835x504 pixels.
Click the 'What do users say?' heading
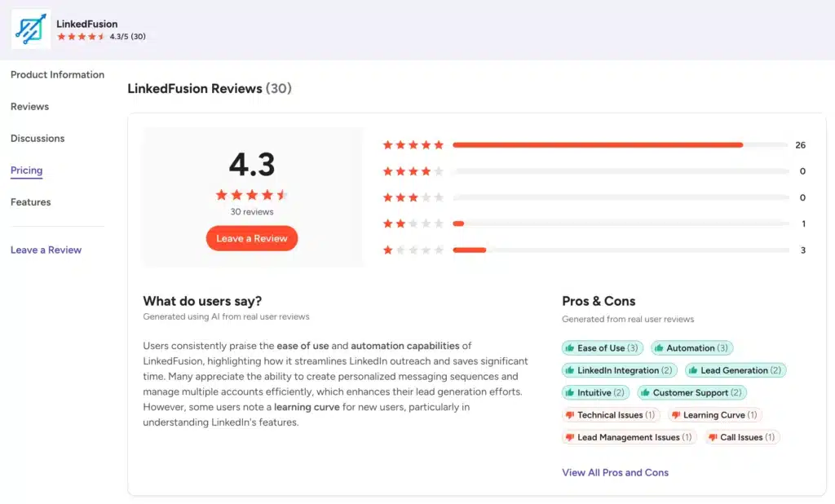click(202, 301)
